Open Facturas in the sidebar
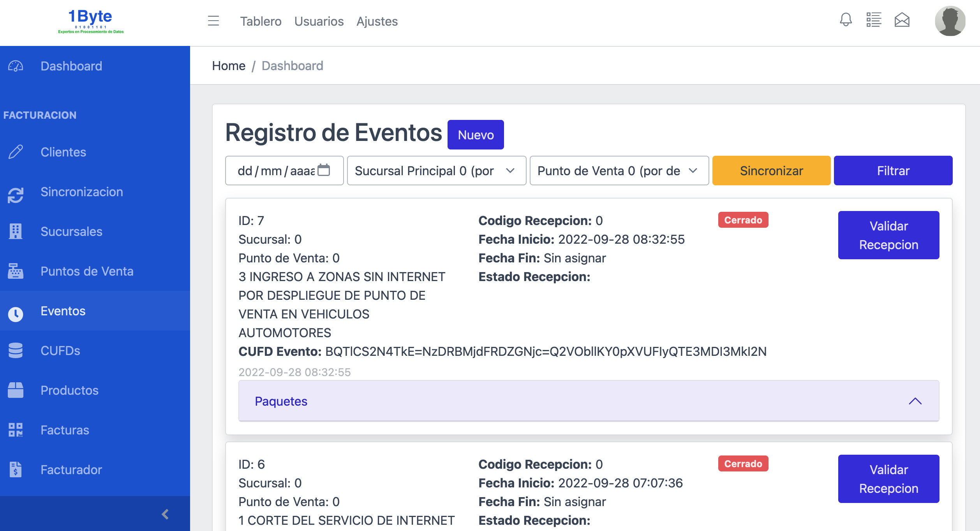 (x=65, y=430)
